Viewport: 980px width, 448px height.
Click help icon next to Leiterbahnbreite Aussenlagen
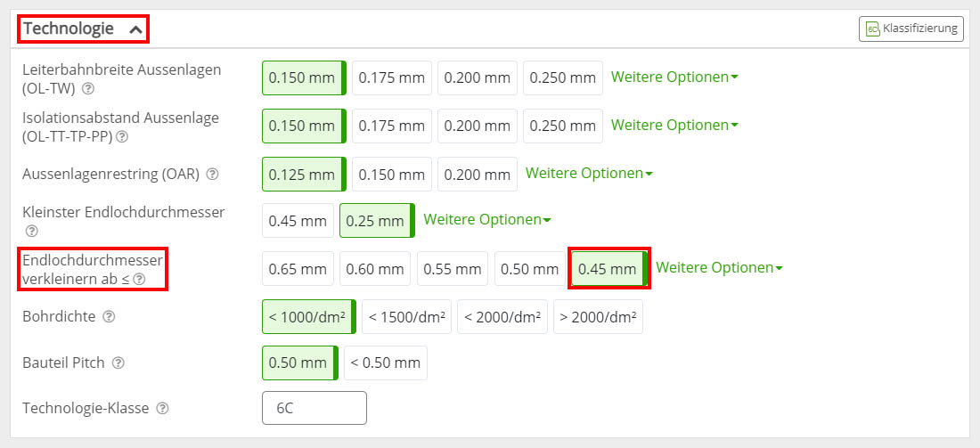tap(88, 89)
